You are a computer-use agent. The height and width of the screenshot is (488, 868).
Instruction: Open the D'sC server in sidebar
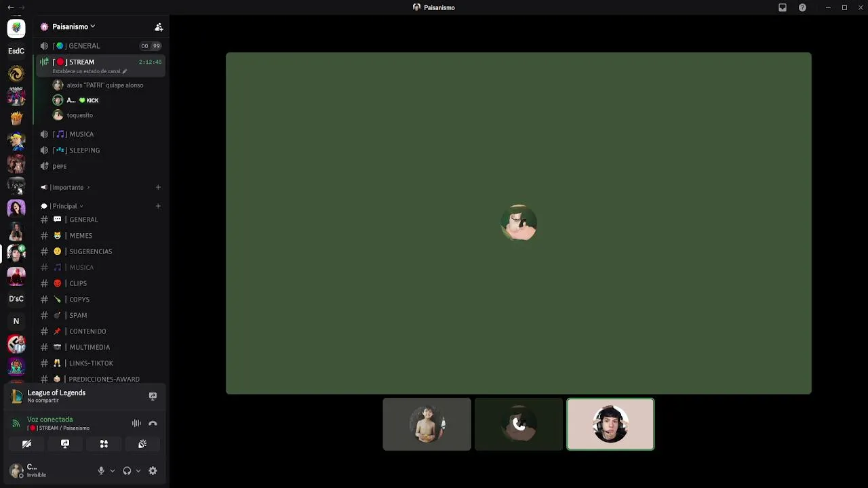pos(16,299)
